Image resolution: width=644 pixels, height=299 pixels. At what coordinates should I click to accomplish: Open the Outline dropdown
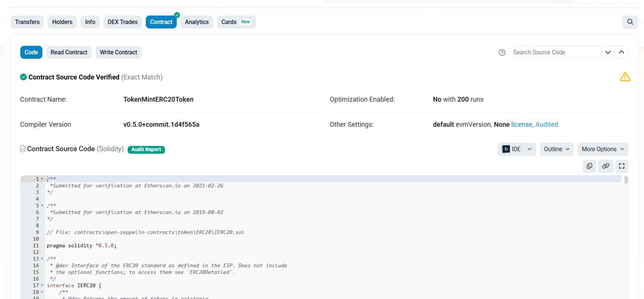tap(556, 149)
